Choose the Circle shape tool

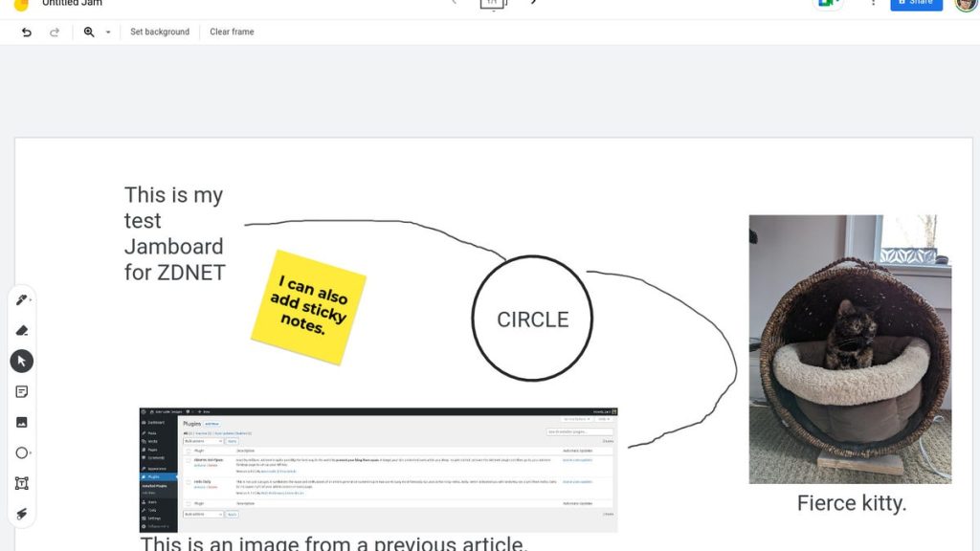[x=22, y=452]
